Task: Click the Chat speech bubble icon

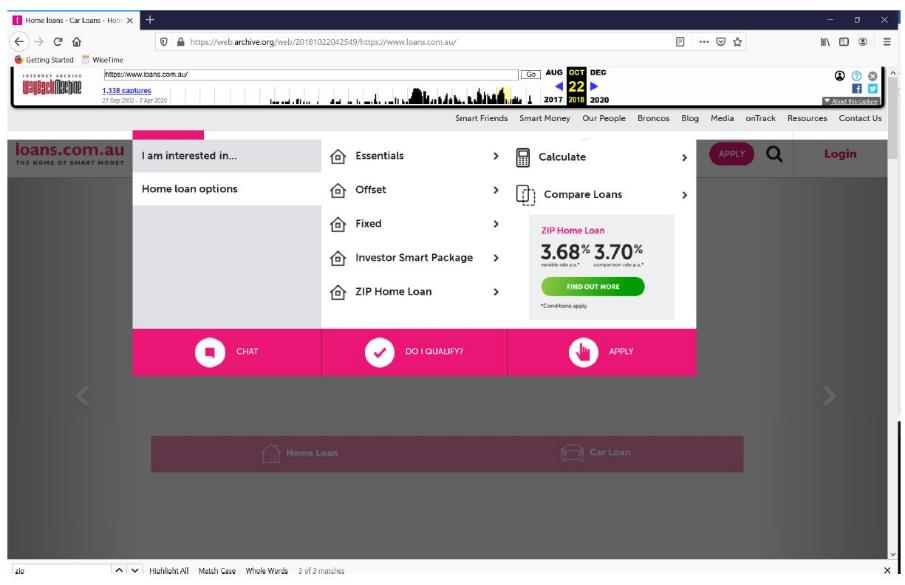Action: [210, 351]
